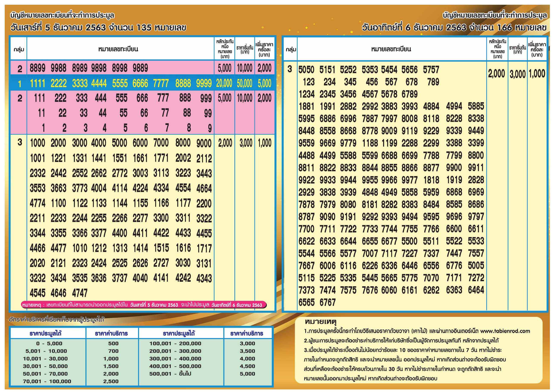The height and width of the screenshot is (392, 554).
Task: Choose plate number 2211
Action: coord(37,218)
